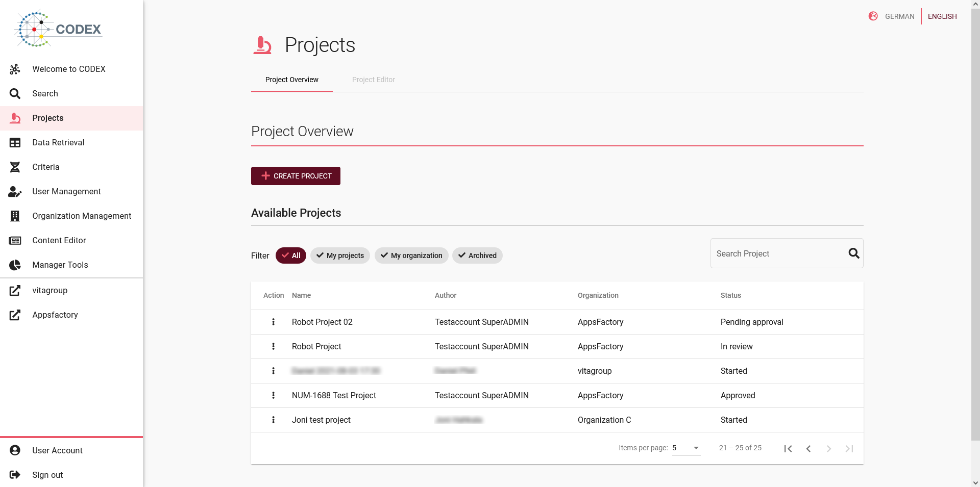
Task: Click the Pending approval status cell
Action: (752, 322)
